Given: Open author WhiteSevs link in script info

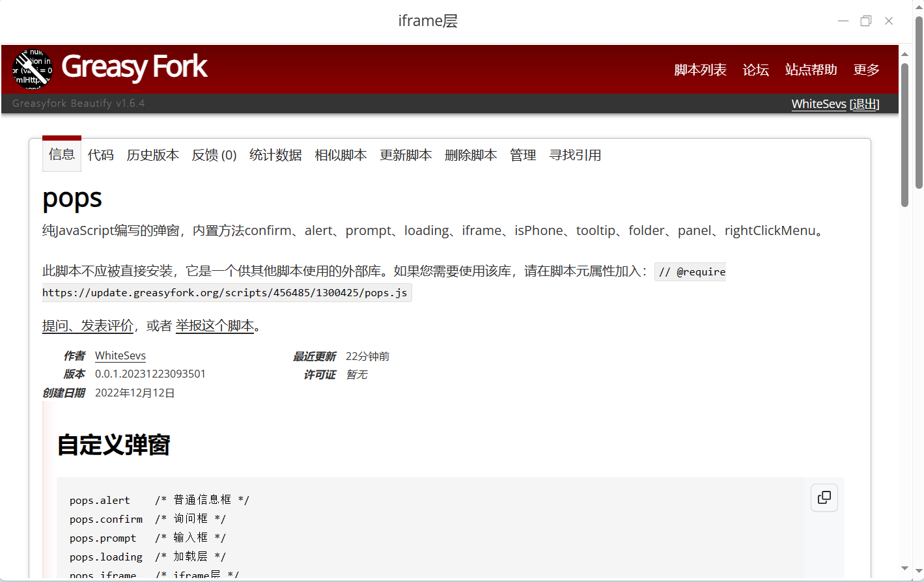Looking at the screenshot, I should (120, 355).
